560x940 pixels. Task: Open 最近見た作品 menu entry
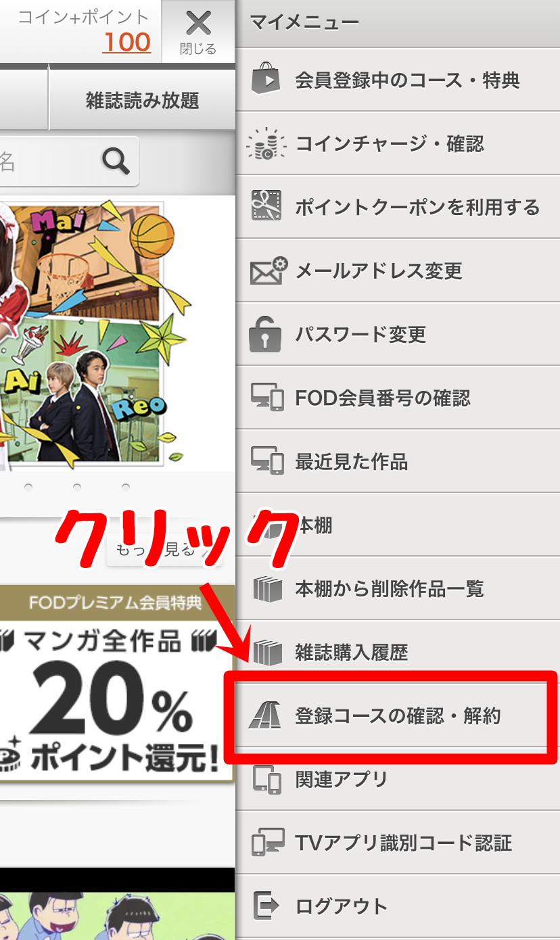click(398, 461)
